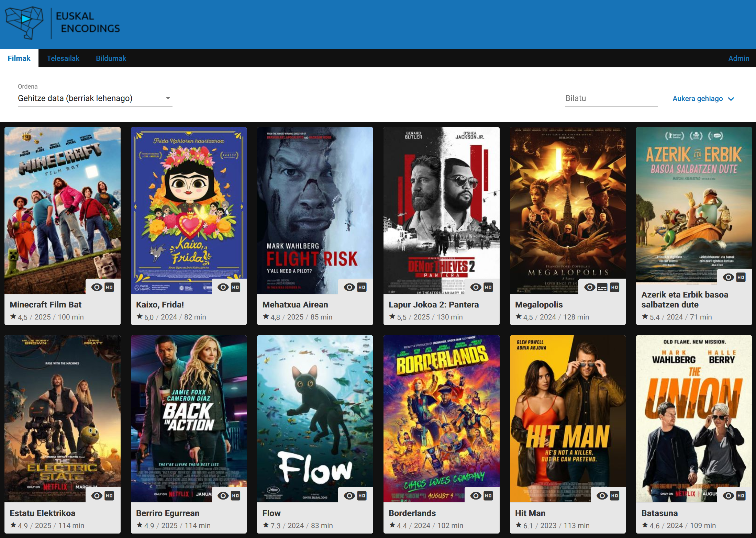The width and height of the screenshot is (756, 538).
Task: Toggle watched eye on Megalopolis
Action: [590, 287]
